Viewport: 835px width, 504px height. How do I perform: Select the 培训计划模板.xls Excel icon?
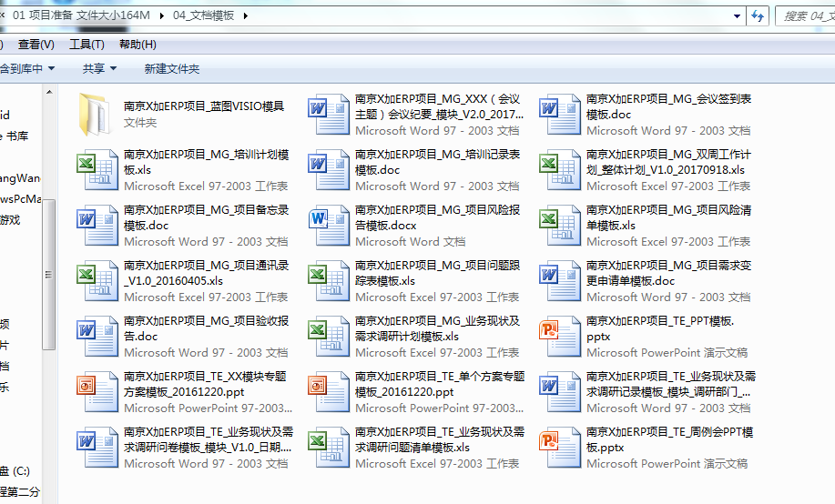point(97,170)
